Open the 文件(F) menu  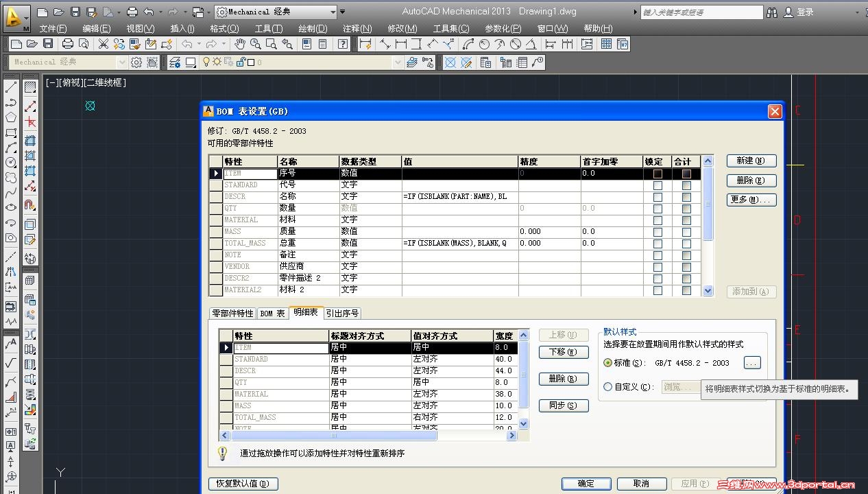pyautogui.click(x=53, y=29)
